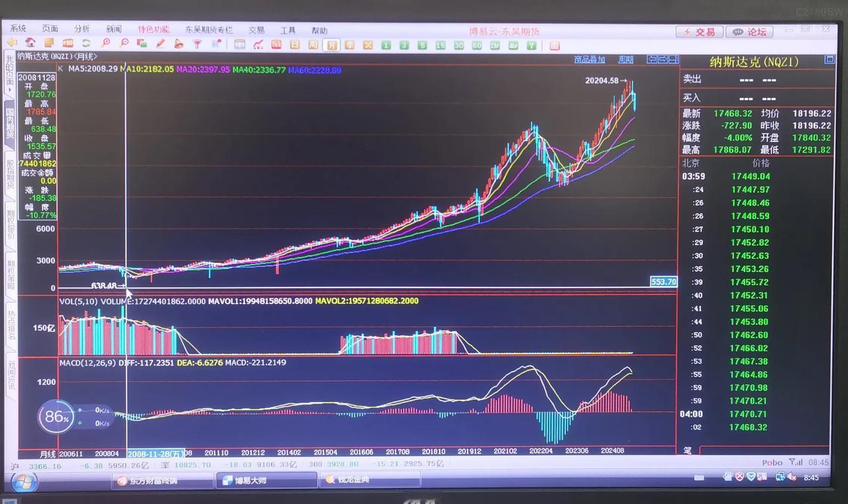
Task: Open the 页面 menu
Action: 50,29
